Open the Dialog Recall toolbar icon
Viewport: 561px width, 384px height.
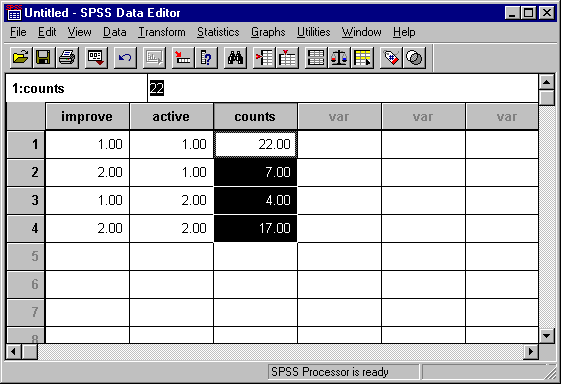click(96, 58)
